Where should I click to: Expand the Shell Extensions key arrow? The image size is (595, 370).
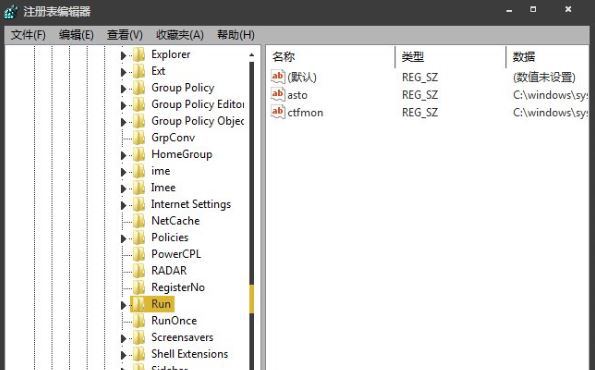(x=123, y=355)
